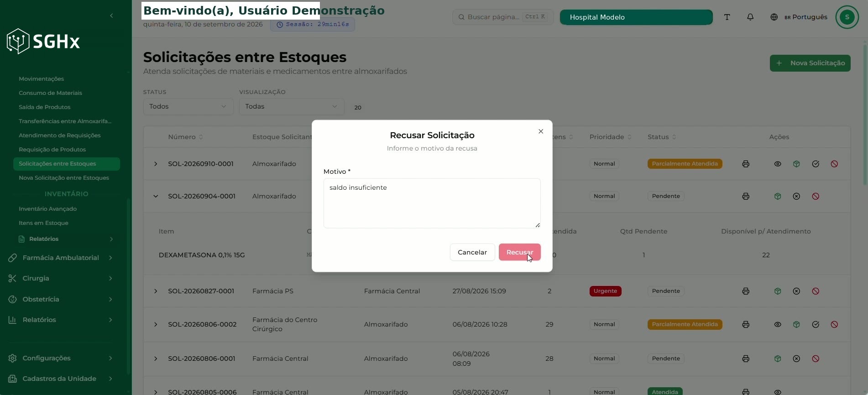Screen dimensions: 868x395
Task: View SOL-20260806-0002 with the eye icon
Action: [778, 324]
